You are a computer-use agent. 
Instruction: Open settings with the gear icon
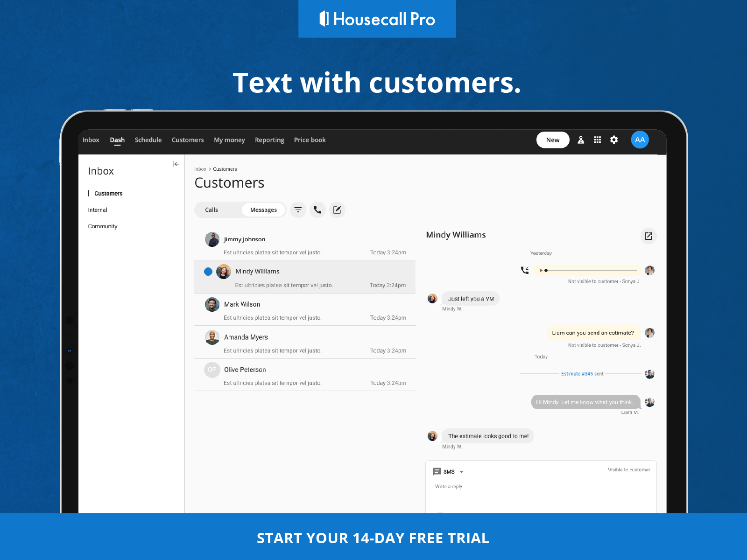click(614, 140)
